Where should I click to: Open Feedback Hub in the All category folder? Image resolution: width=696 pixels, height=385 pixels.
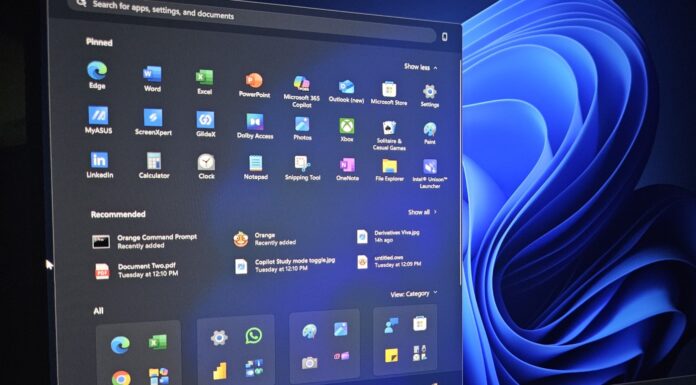pos(391,325)
